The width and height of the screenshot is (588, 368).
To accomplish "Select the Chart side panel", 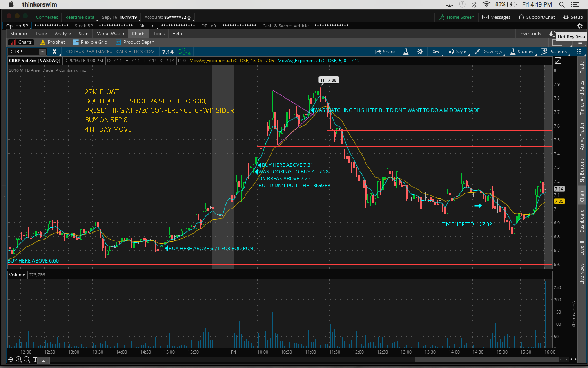I will coord(582,196).
